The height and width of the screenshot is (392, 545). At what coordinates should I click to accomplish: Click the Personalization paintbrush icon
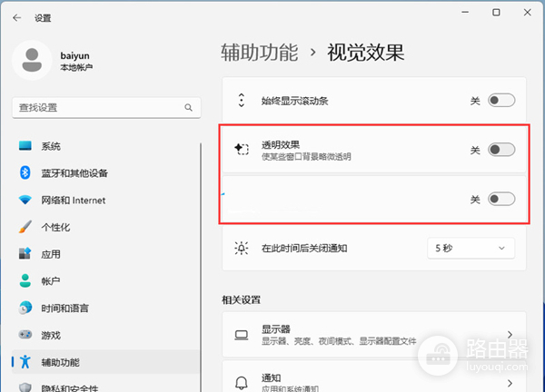click(x=25, y=227)
